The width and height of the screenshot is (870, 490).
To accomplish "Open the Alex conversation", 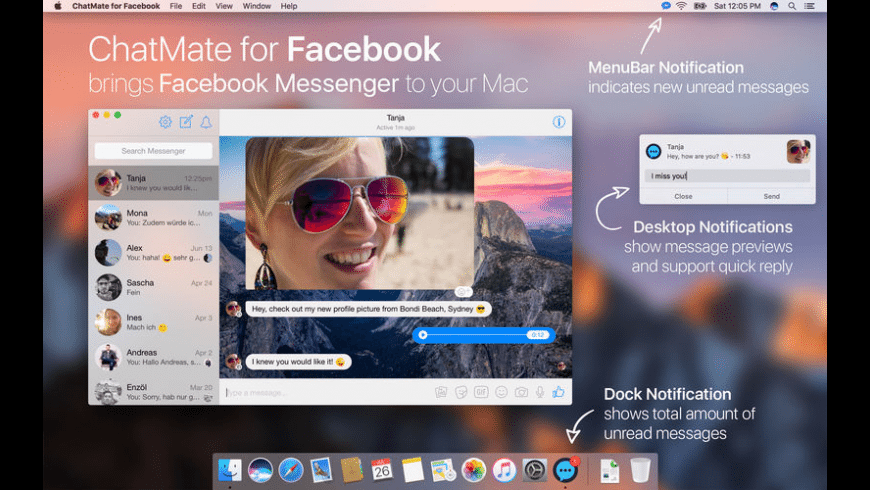I will pos(154,252).
